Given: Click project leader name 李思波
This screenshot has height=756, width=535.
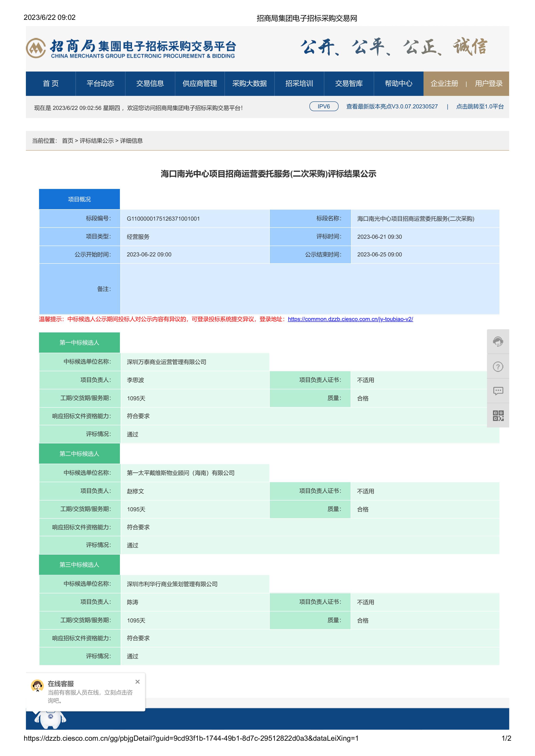Looking at the screenshot, I should (135, 380).
